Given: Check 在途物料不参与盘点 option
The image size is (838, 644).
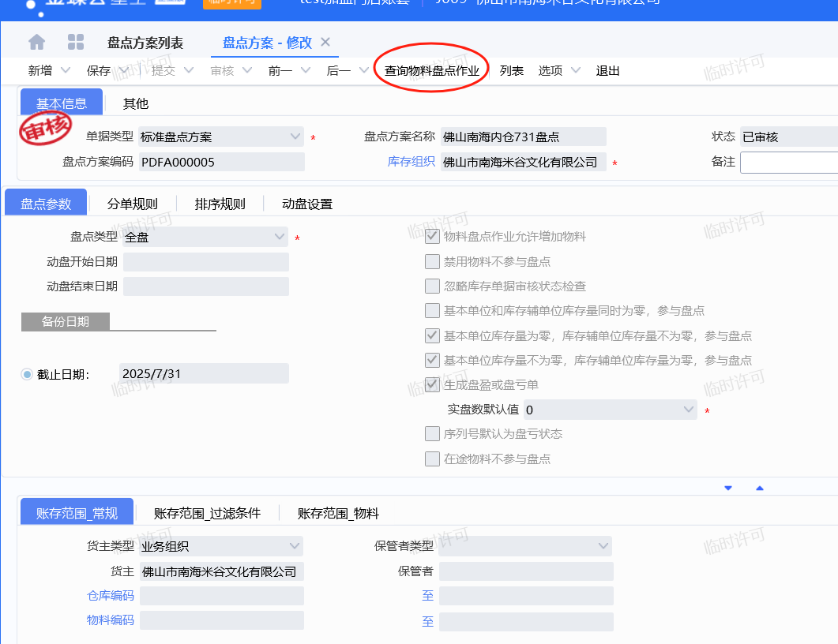Looking at the screenshot, I should tap(432, 459).
